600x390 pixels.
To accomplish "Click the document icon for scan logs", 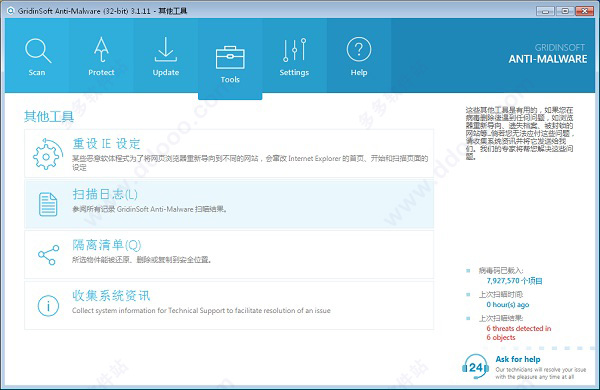I will pos(48,204).
